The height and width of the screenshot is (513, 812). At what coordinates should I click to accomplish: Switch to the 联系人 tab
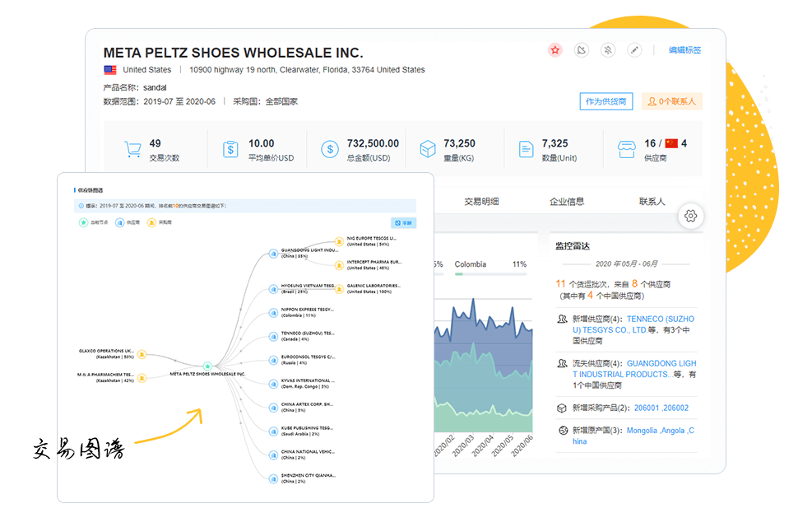point(652,202)
